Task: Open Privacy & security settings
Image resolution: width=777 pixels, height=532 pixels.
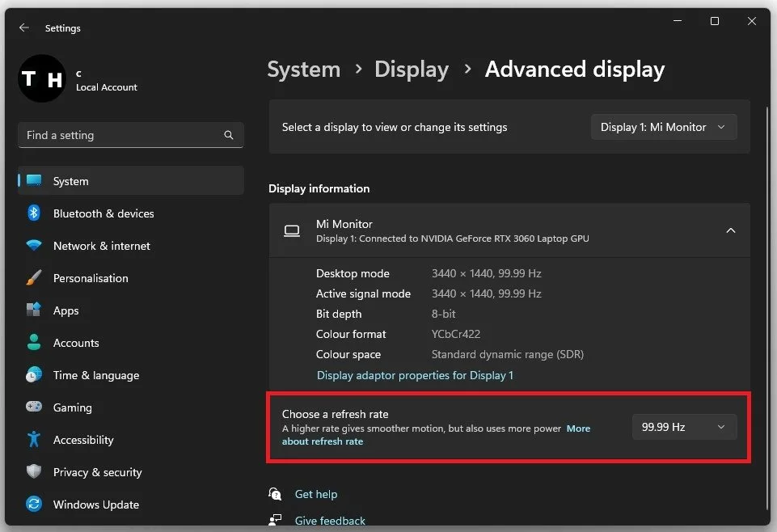Action: click(131, 472)
